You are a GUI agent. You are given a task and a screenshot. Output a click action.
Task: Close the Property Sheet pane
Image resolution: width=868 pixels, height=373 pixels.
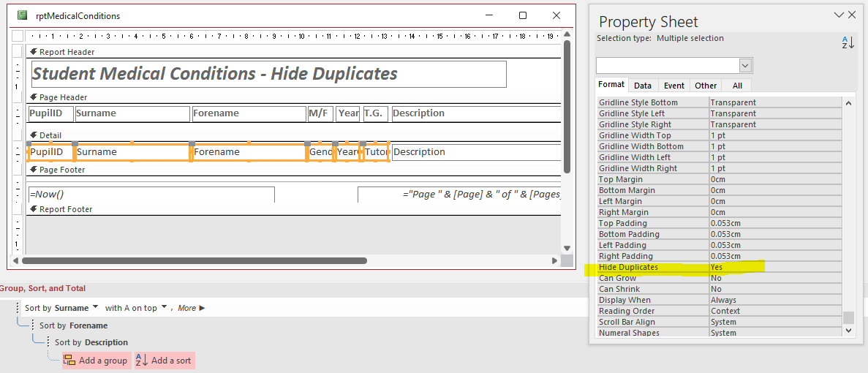click(853, 15)
